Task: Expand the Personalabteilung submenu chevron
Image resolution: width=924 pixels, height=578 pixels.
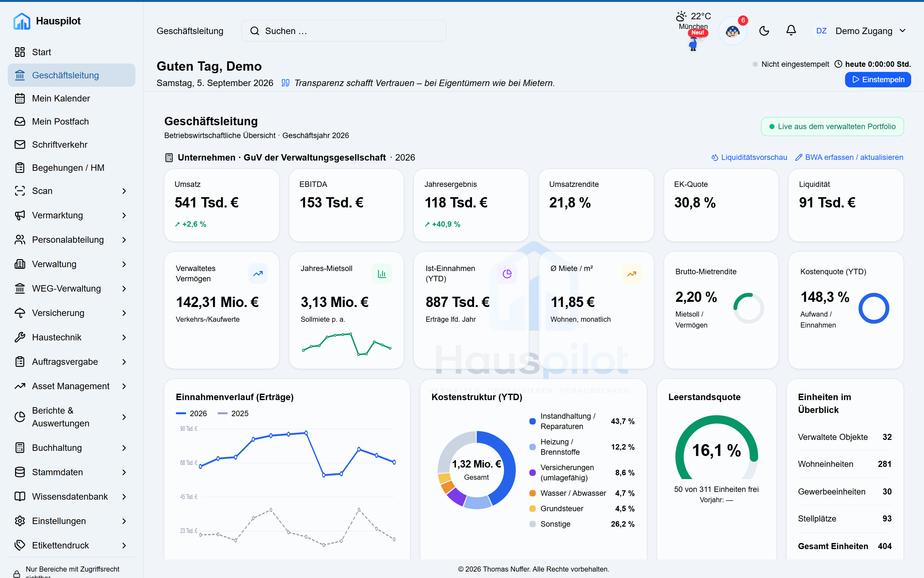Action: click(124, 240)
